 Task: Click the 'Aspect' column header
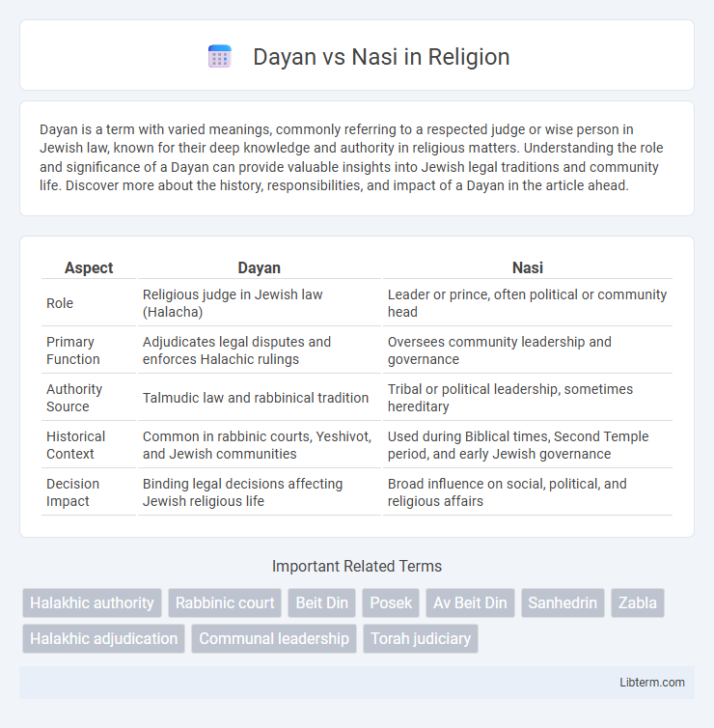89,267
